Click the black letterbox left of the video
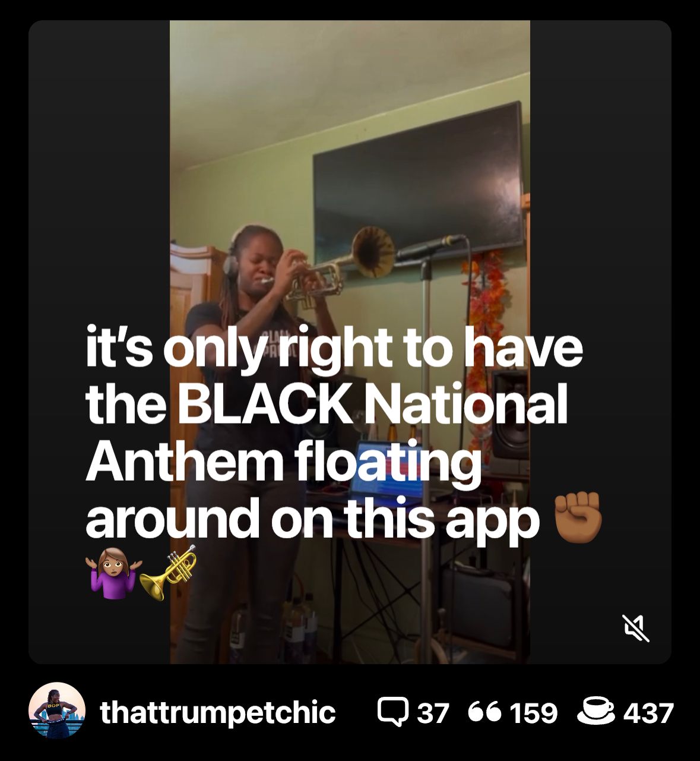The image size is (700, 761). point(99,342)
